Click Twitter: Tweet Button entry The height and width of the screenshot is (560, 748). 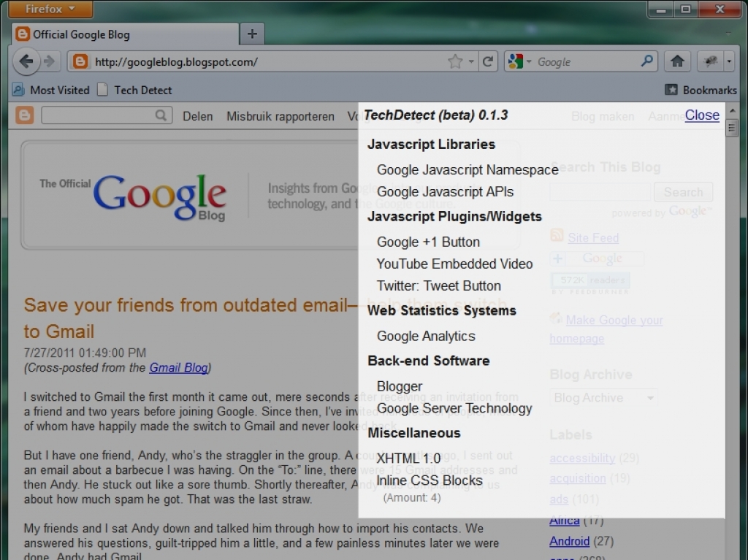(x=439, y=285)
